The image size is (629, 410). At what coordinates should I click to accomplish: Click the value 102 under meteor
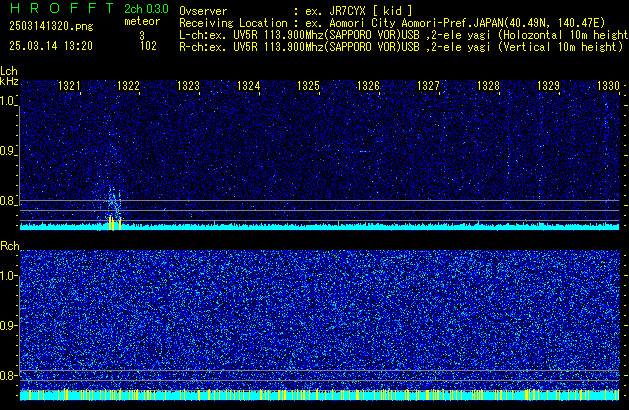click(148, 46)
